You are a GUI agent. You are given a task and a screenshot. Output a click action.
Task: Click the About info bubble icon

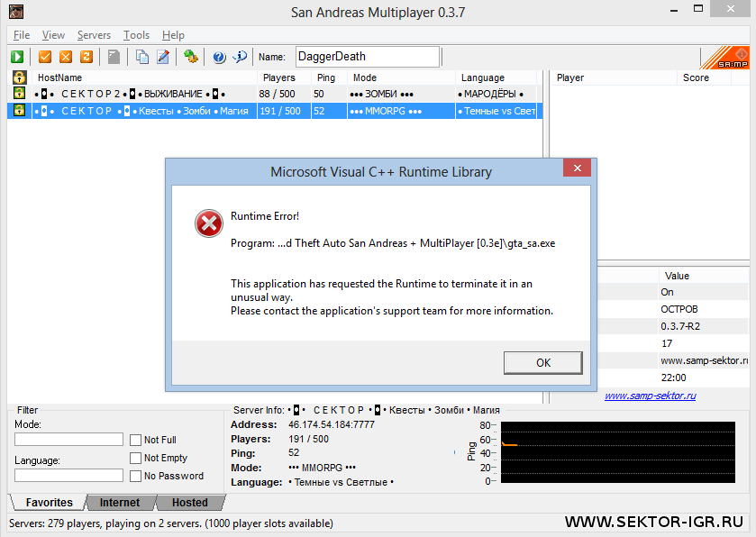click(240, 57)
